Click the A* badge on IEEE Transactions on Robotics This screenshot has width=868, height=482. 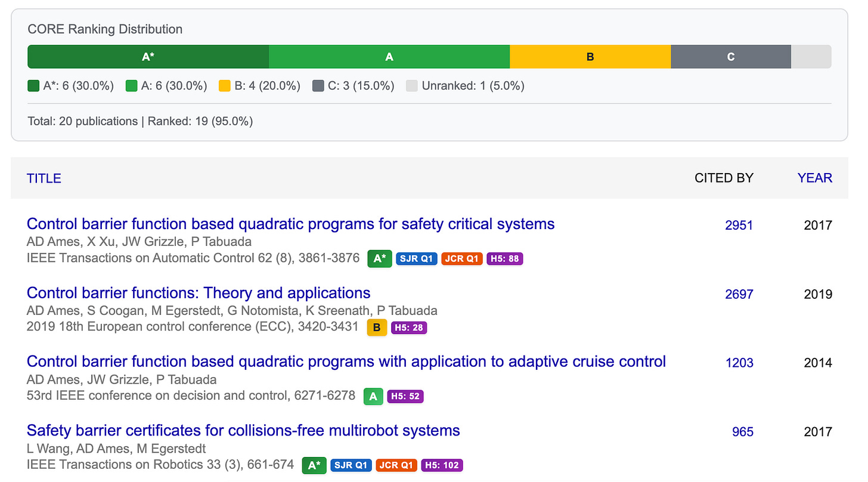point(314,465)
